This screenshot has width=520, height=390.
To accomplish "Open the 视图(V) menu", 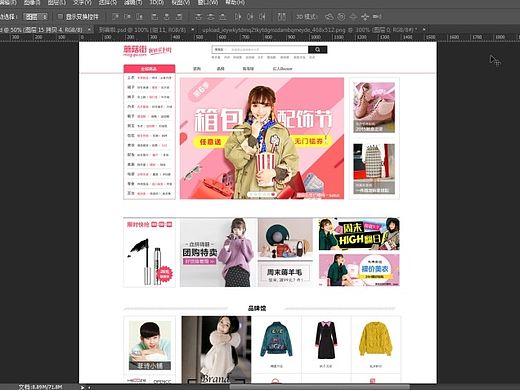I will (181, 2).
